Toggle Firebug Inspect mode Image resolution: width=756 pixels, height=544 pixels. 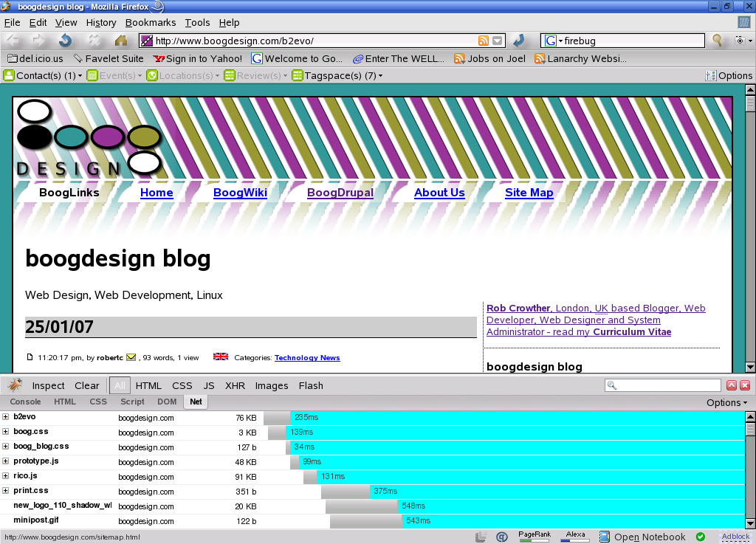tap(48, 385)
